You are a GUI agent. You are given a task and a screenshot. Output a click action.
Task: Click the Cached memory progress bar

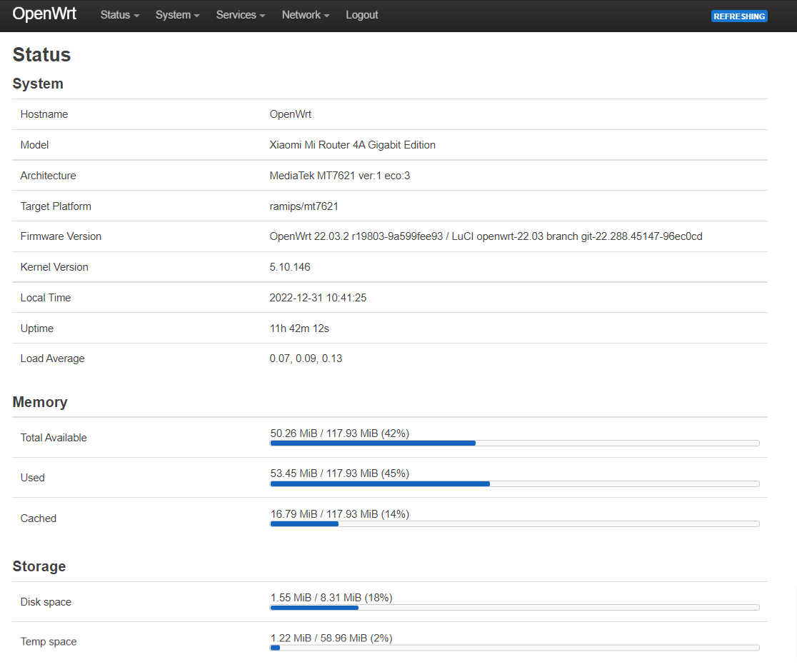[515, 524]
